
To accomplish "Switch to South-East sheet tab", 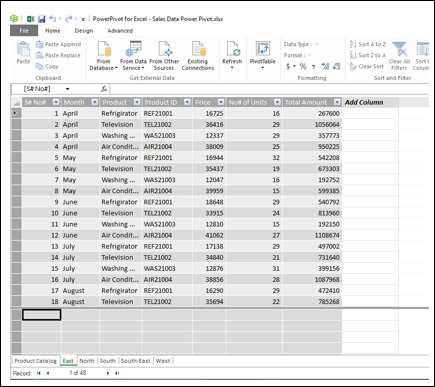I will pyautogui.click(x=136, y=361).
